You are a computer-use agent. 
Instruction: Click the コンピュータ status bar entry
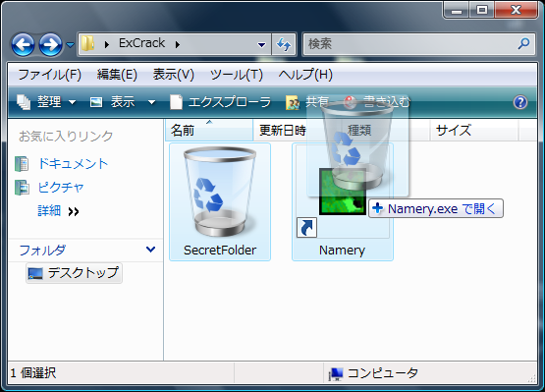(373, 373)
